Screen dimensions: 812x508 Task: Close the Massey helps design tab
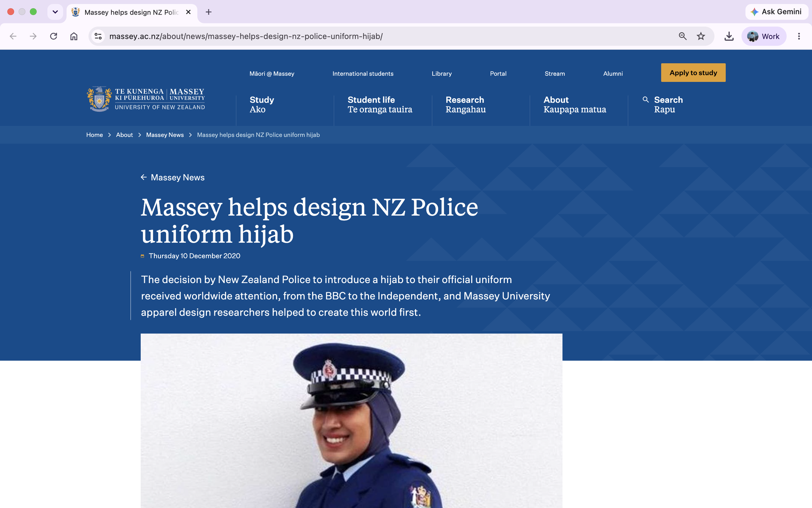pyautogui.click(x=188, y=12)
